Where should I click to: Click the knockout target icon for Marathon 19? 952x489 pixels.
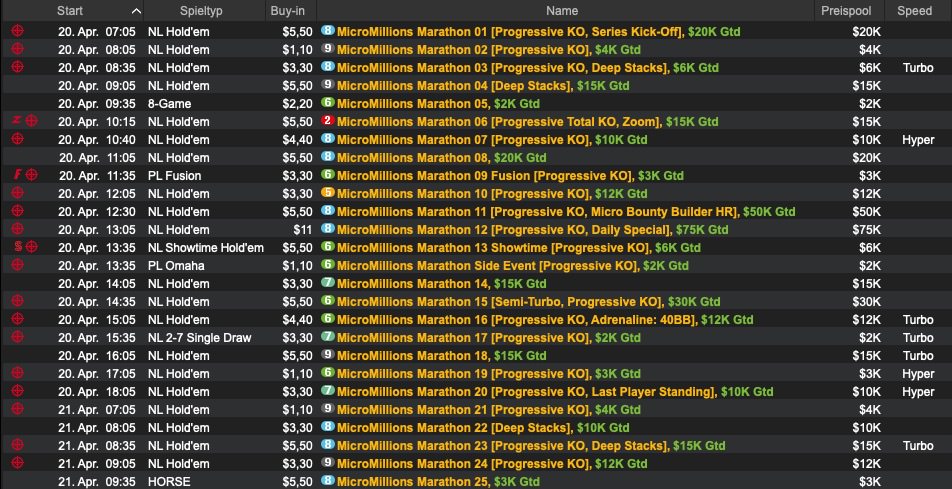(x=18, y=373)
